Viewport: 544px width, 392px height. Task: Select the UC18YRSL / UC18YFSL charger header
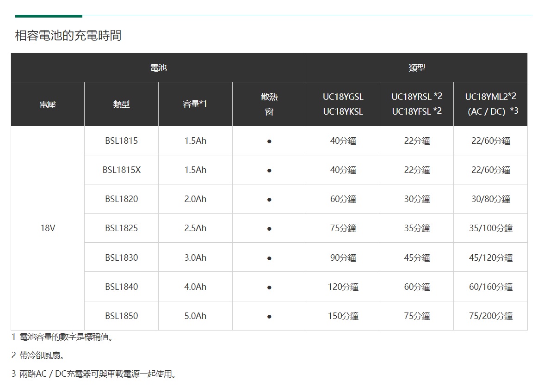pyautogui.click(x=416, y=104)
